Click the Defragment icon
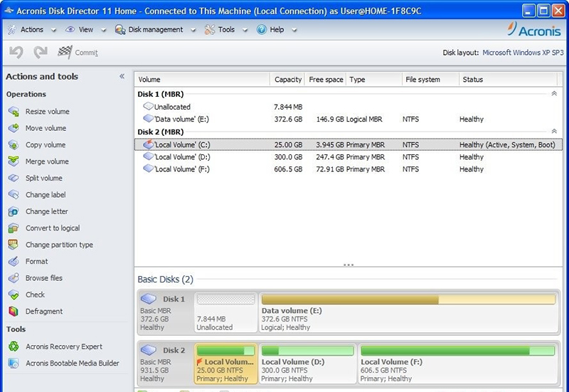The height and width of the screenshot is (392, 569). coord(14,312)
